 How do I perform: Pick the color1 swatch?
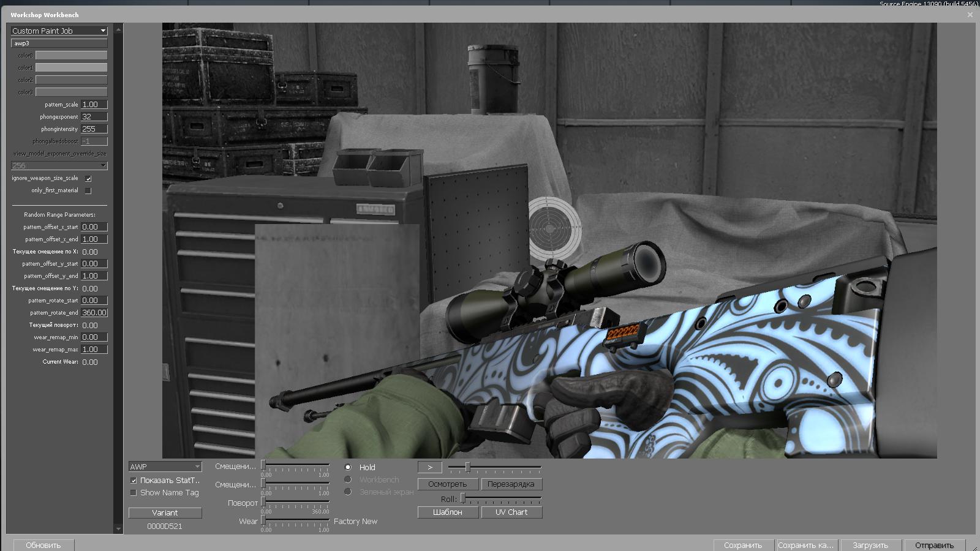(71, 67)
